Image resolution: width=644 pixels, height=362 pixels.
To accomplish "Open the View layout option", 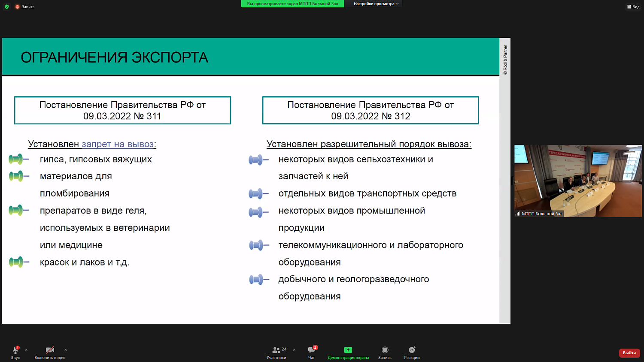I will 633,6.
